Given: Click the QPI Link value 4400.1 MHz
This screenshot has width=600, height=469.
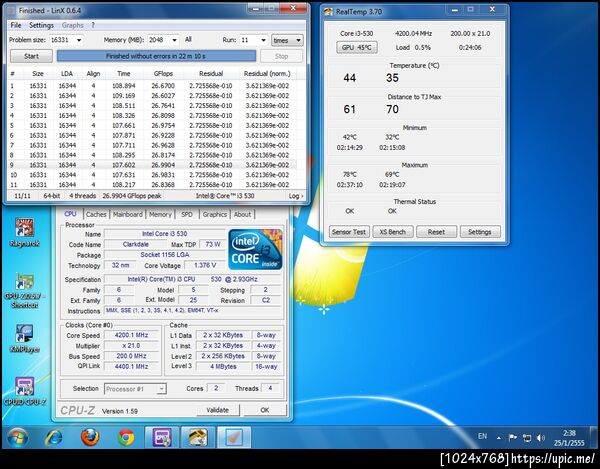Looking at the screenshot, I should click(x=131, y=366).
